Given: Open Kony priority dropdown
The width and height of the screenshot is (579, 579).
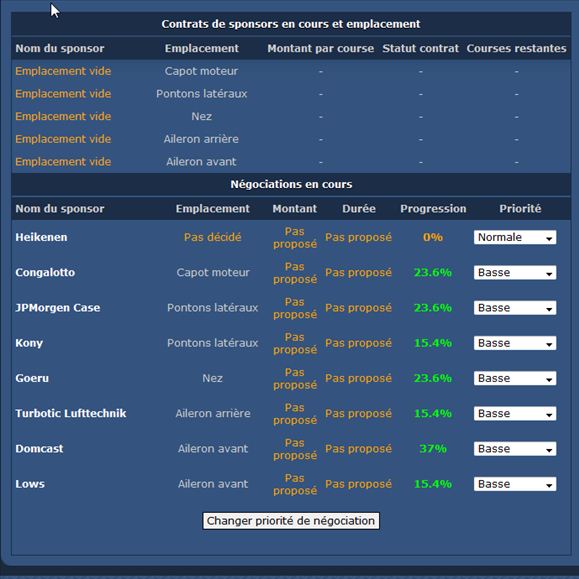Looking at the screenshot, I should (x=515, y=343).
